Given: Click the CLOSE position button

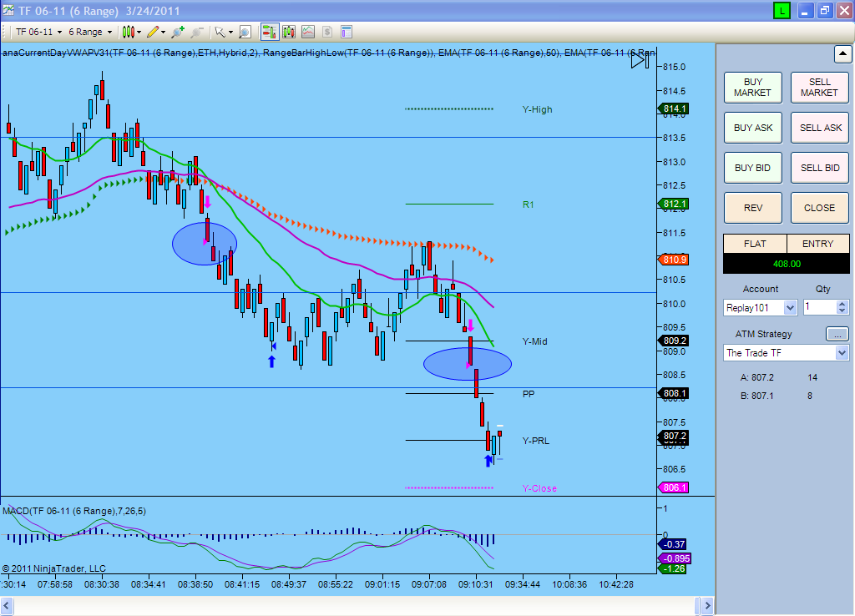Looking at the screenshot, I should coord(820,208).
